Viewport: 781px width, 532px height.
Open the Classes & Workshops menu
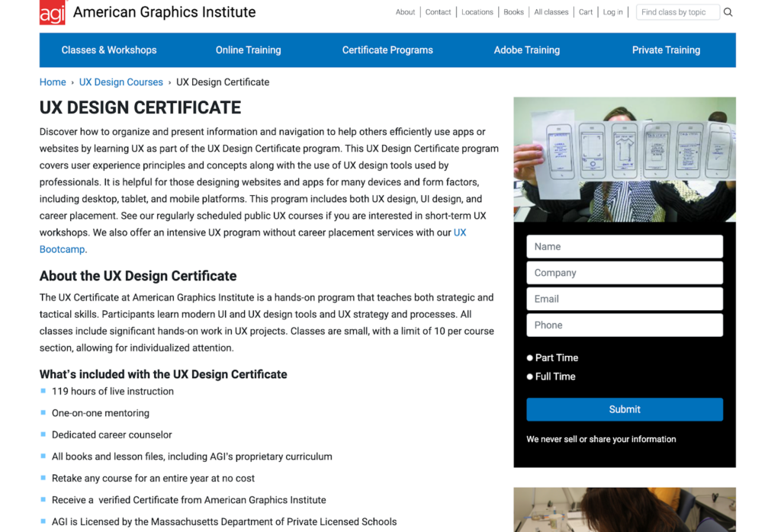(108, 50)
